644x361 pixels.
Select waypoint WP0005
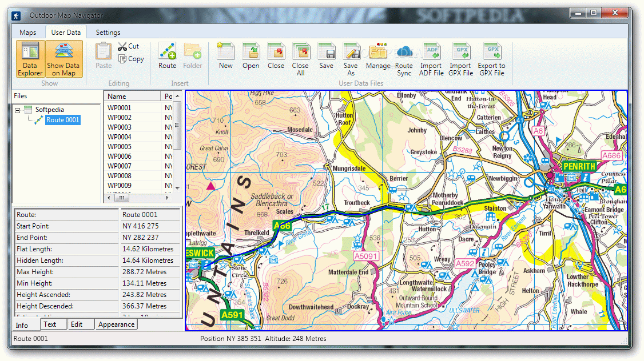pyautogui.click(x=120, y=146)
